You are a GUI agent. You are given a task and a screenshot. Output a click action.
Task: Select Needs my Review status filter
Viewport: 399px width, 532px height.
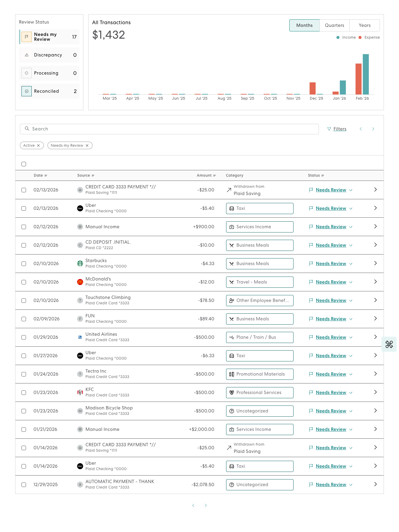(x=49, y=37)
